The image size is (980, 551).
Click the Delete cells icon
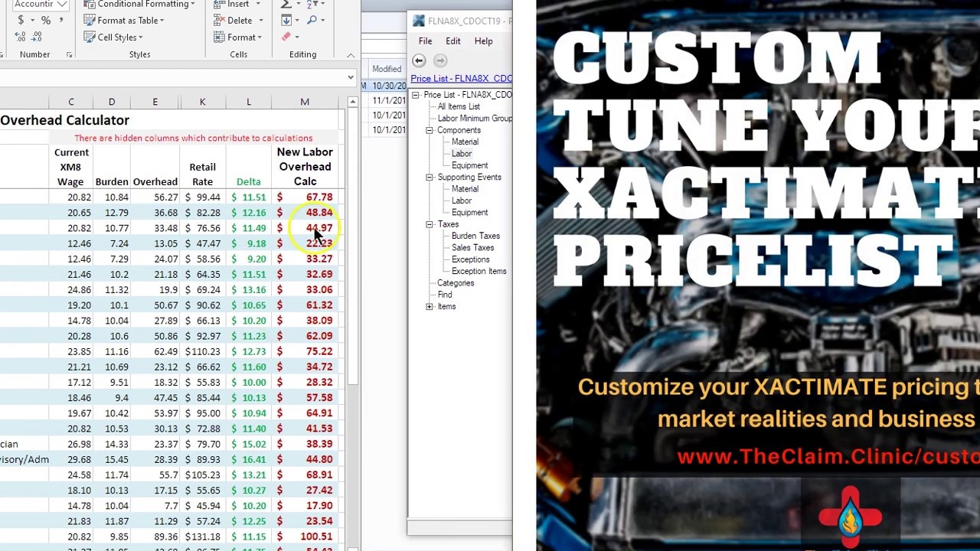(x=217, y=21)
